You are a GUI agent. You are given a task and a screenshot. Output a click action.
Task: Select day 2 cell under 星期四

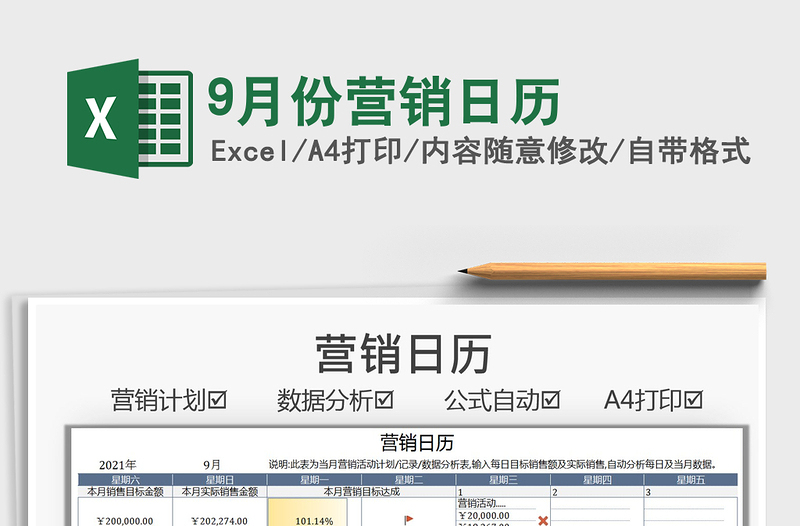pyautogui.click(x=596, y=492)
